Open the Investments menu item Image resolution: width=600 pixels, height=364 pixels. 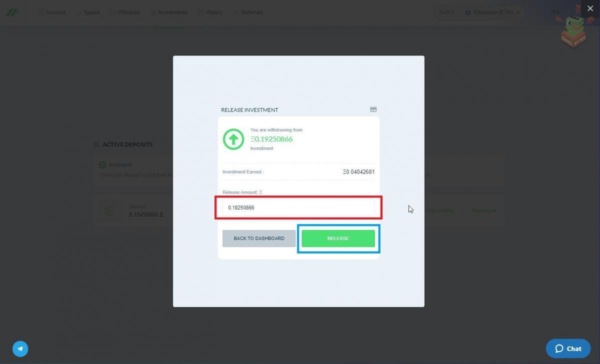pyautogui.click(x=169, y=12)
